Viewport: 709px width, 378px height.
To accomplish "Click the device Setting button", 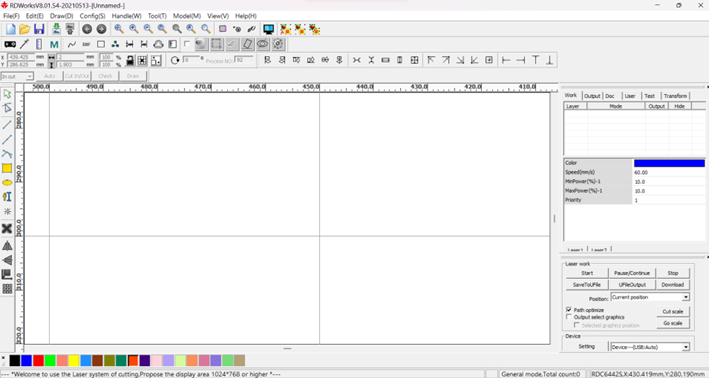I will click(x=586, y=347).
